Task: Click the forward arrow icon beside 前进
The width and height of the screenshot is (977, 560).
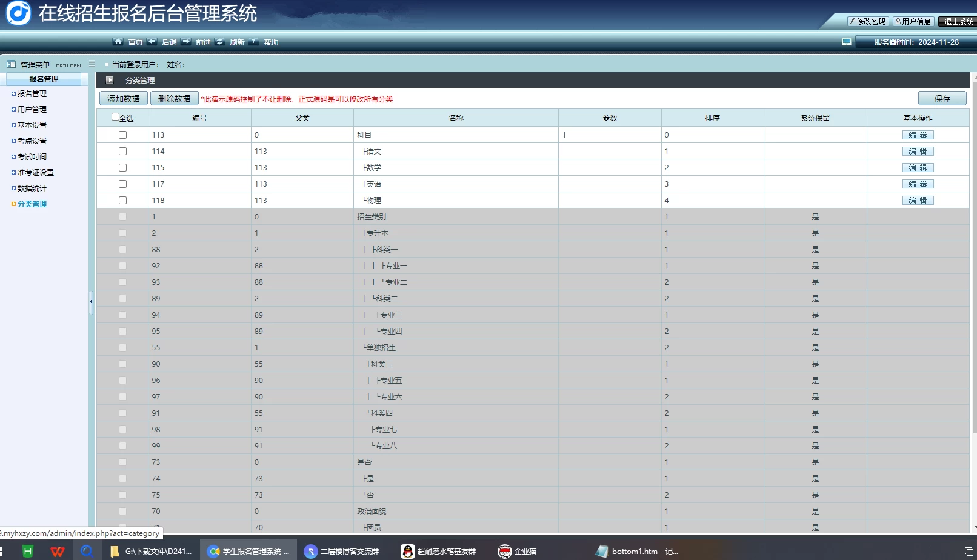Action: click(x=186, y=42)
